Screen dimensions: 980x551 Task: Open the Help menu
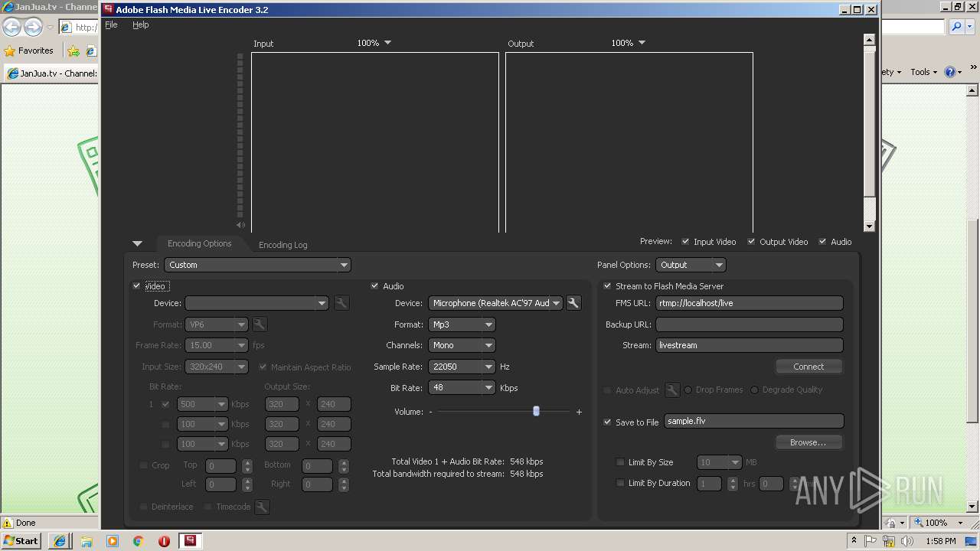coord(140,24)
